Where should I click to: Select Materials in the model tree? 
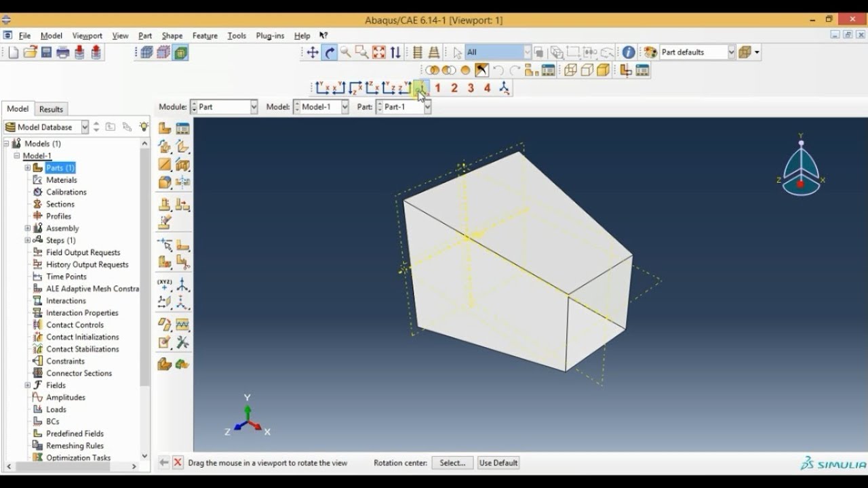[61, 180]
